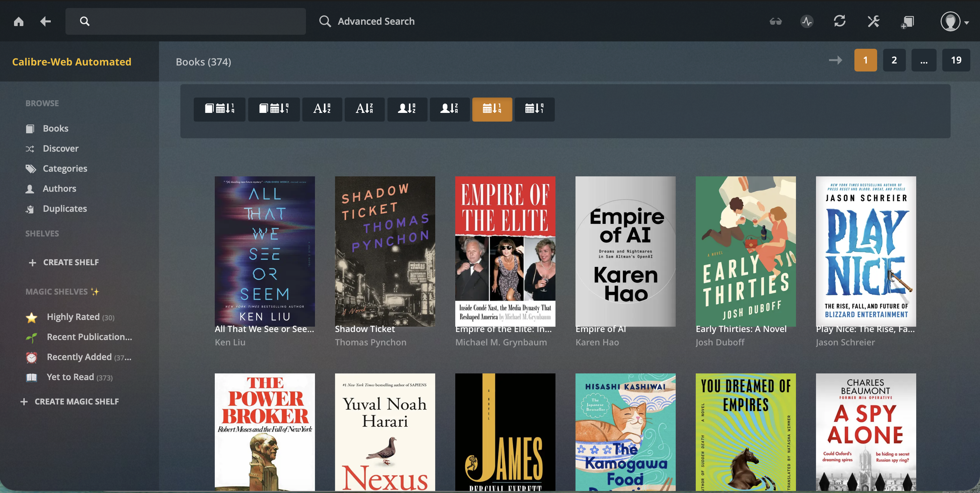Expand the user profile dropdown caret
The width and height of the screenshot is (980, 493).
click(967, 22)
